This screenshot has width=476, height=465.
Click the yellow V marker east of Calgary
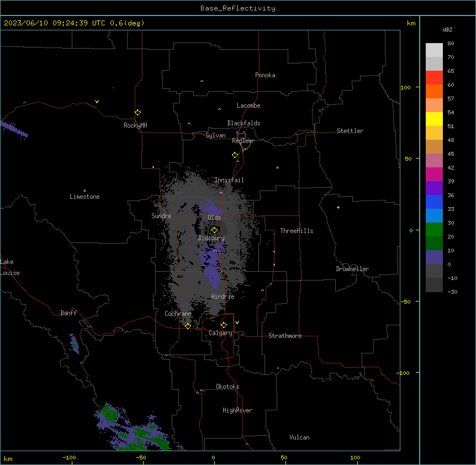pyautogui.click(x=237, y=323)
